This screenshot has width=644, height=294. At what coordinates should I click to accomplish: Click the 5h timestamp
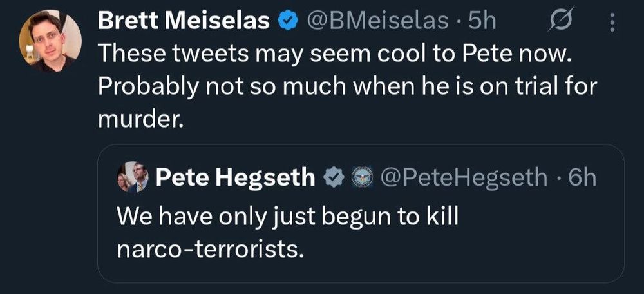tap(482, 22)
